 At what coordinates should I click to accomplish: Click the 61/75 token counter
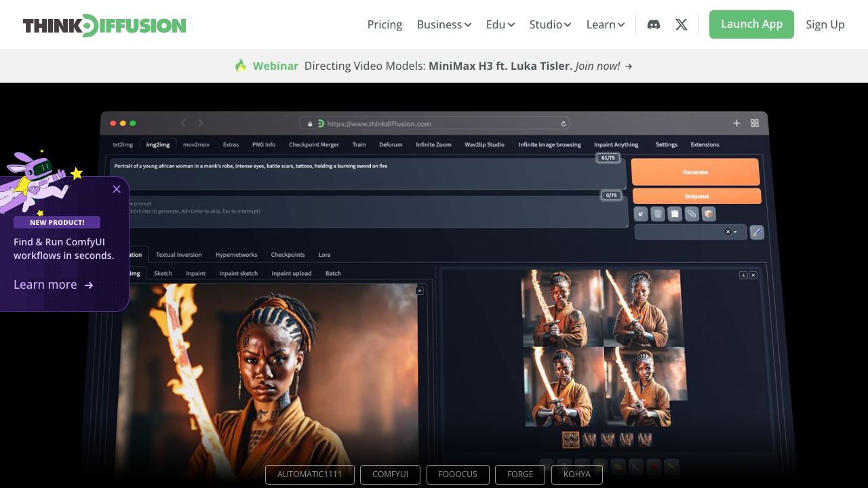[608, 158]
